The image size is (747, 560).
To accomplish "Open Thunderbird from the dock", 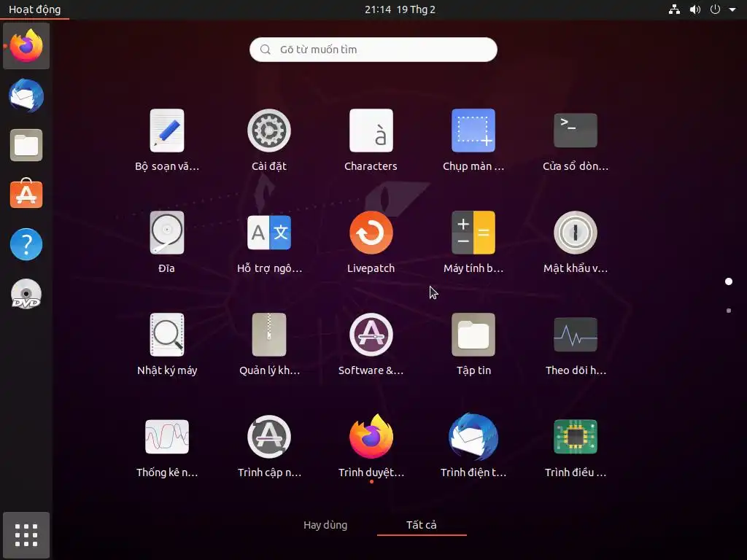I will pos(26,96).
